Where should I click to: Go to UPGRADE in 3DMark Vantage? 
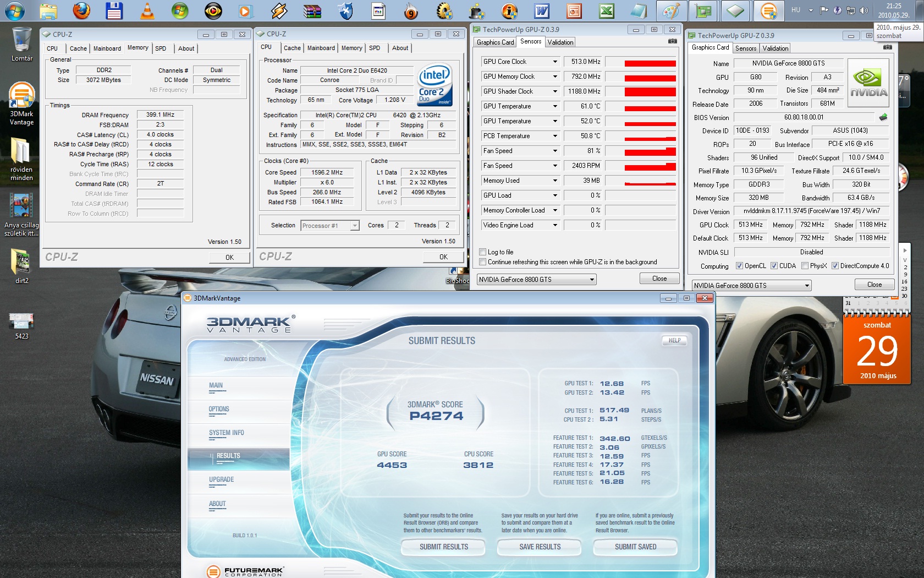(222, 480)
